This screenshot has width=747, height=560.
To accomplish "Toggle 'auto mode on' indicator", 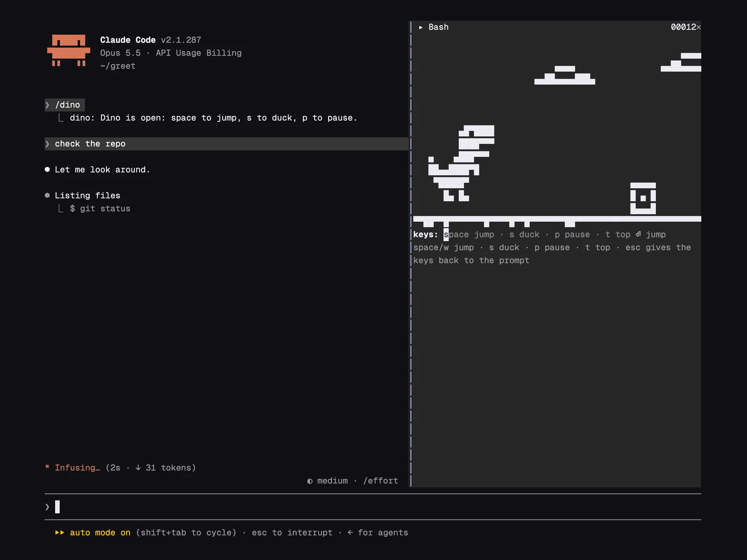I will [100, 532].
